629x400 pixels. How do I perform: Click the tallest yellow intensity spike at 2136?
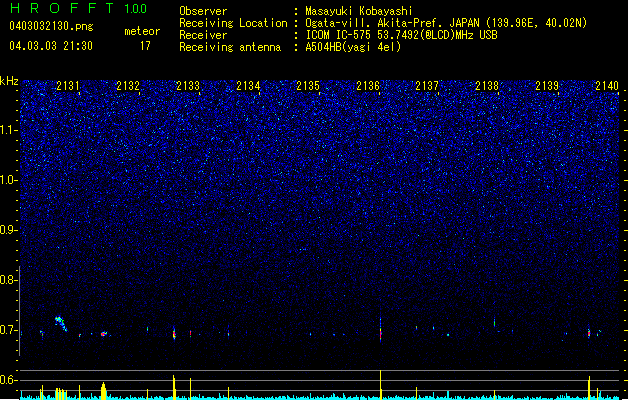coord(380,384)
